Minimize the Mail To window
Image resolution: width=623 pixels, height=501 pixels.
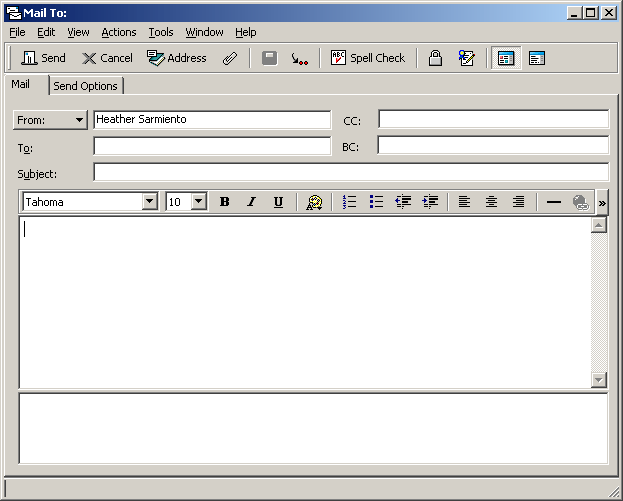click(573, 13)
